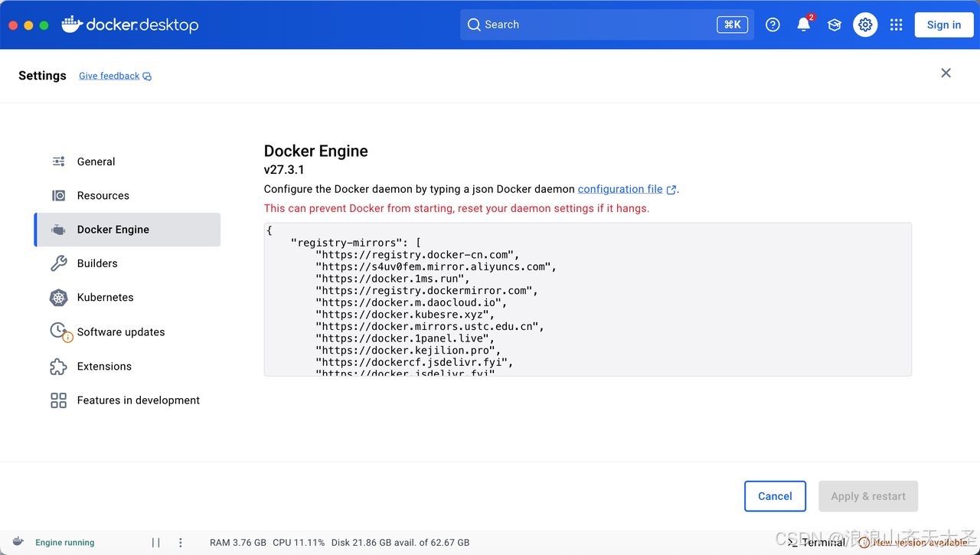Click the docker.m.daocloud.io line

(x=412, y=302)
